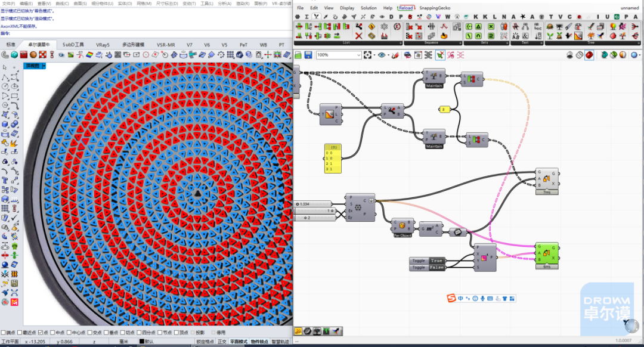Screen dimensions: 644x347
Task: Expand the Sets panel dropdown
Action: [507, 43]
